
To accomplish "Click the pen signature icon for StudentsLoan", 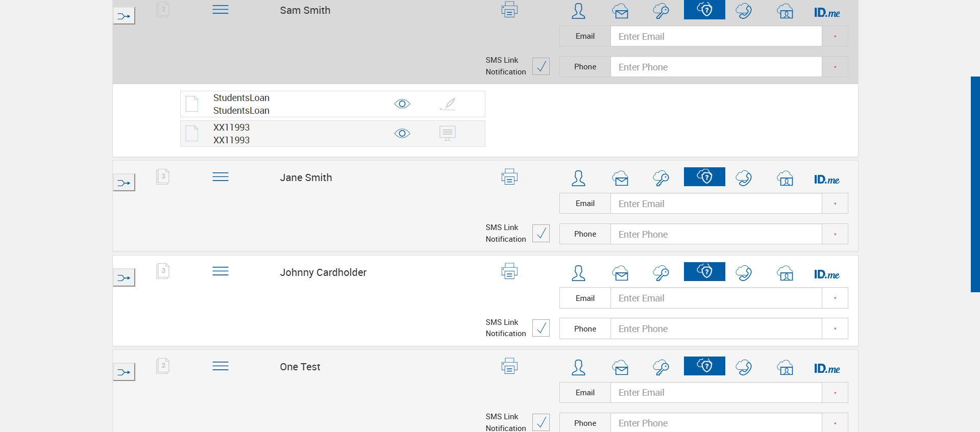I will tap(448, 104).
